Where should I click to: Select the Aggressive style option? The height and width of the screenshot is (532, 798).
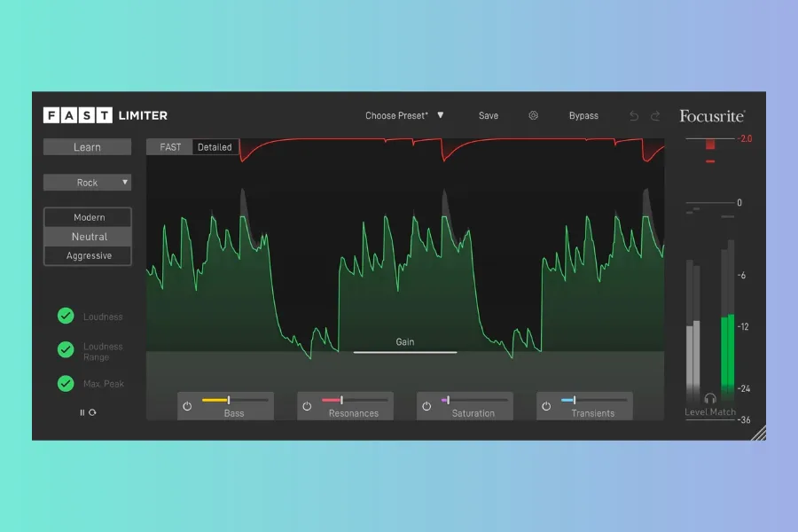pos(89,256)
